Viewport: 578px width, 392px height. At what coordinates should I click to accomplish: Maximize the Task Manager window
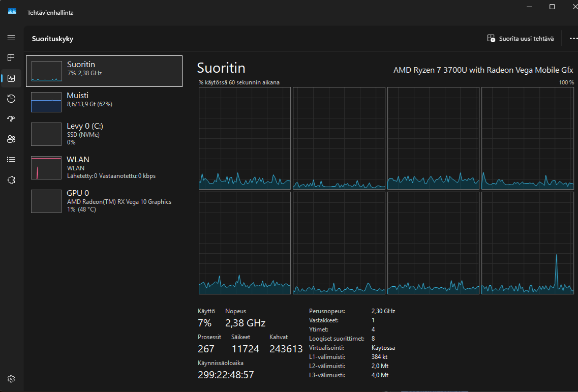pos(552,7)
